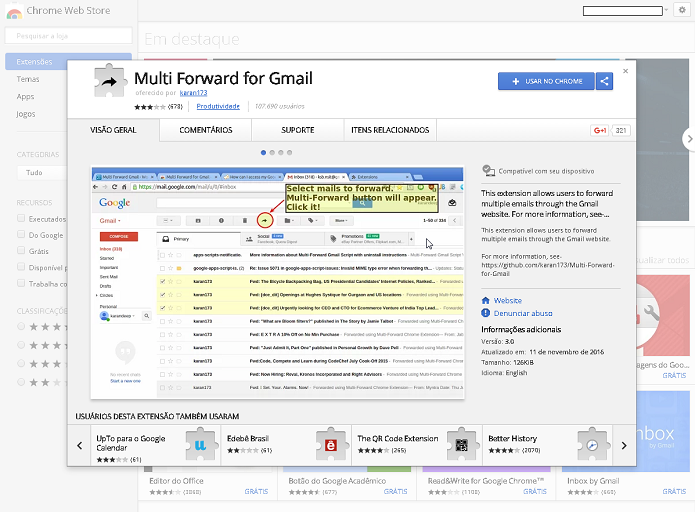Click the compatible device icon
695x512 pixels.
[488, 171]
